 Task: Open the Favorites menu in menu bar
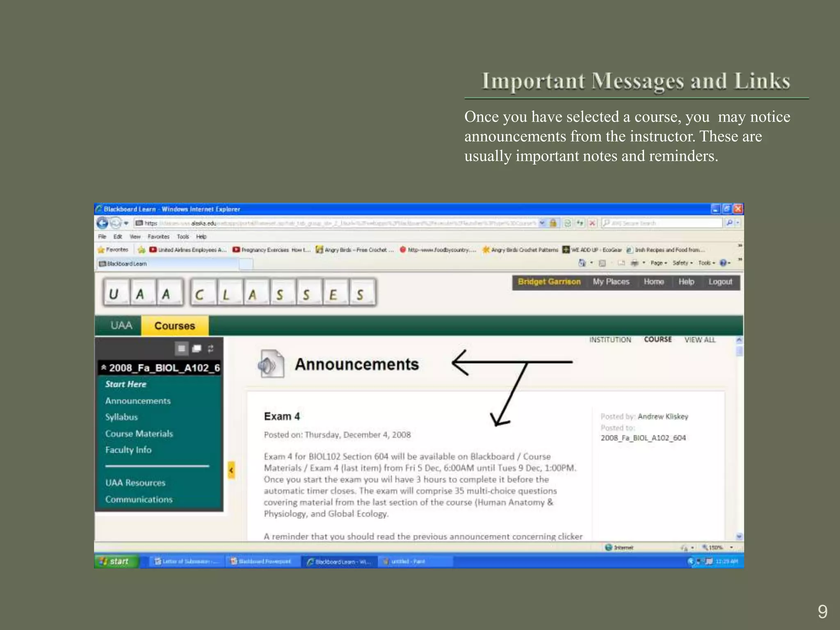click(158, 237)
